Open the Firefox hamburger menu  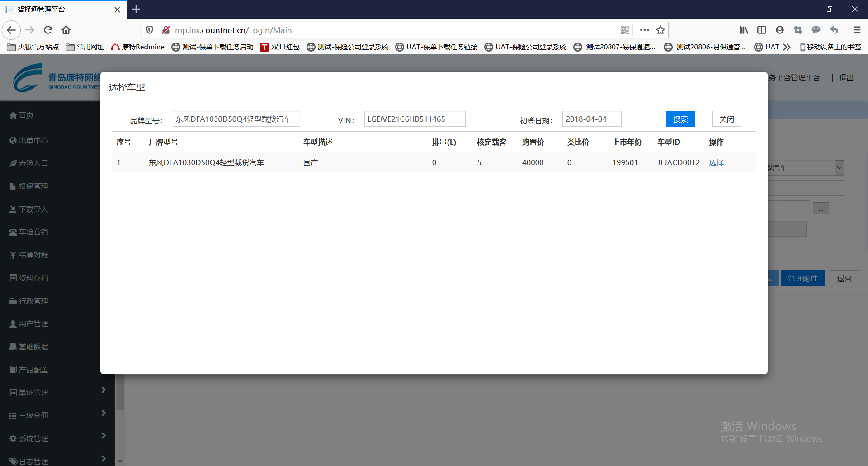[x=857, y=30]
